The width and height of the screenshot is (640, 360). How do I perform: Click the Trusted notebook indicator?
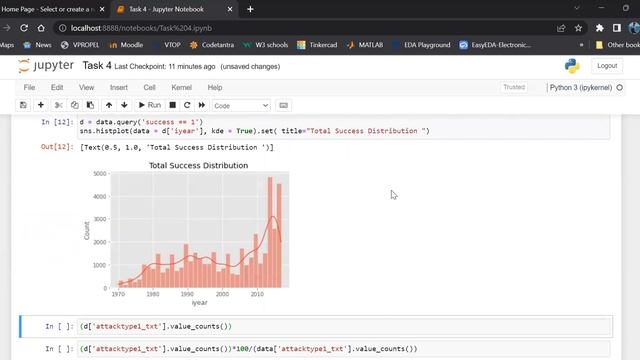coord(514,87)
